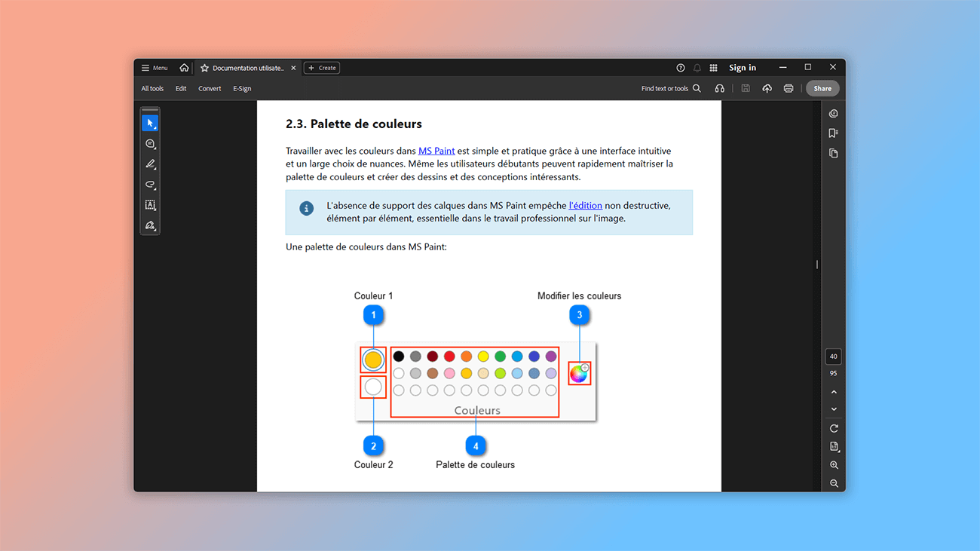The height and width of the screenshot is (551, 980).
Task: Open the E-Sign menu item
Action: pos(242,88)
